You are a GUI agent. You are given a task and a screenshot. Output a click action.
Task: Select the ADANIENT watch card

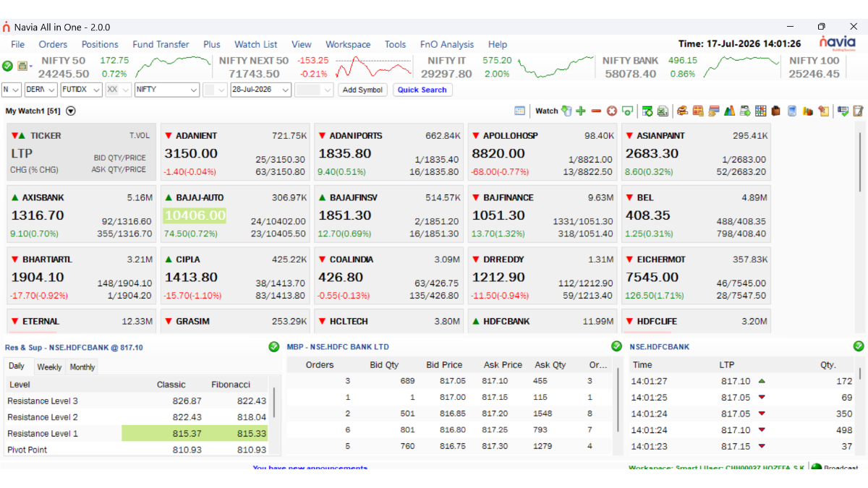[234, 152]
